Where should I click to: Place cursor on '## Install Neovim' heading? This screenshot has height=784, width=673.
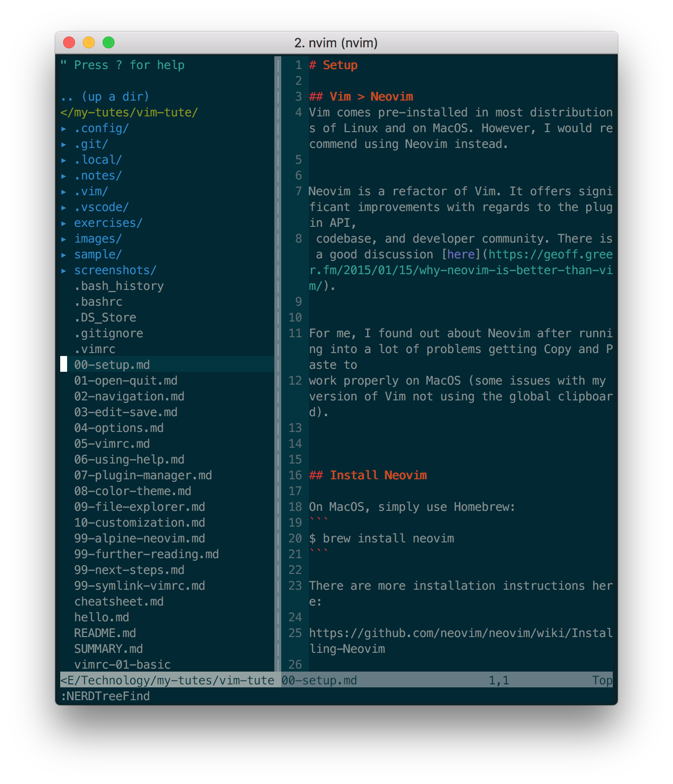tap(368, 475)
